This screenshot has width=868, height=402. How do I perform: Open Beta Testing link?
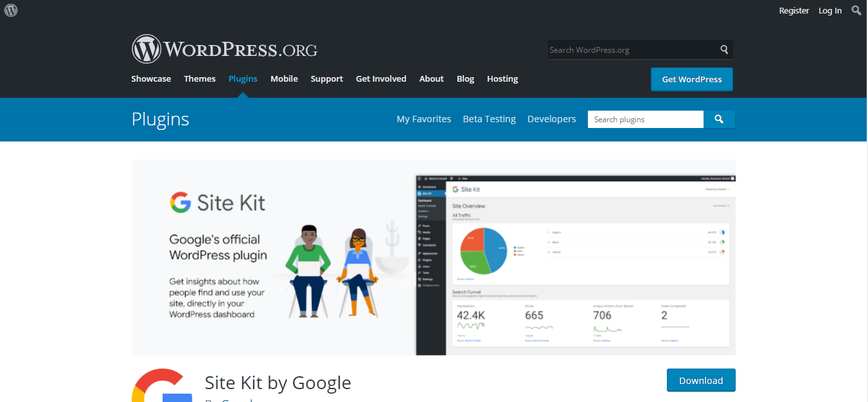(490, 119)
